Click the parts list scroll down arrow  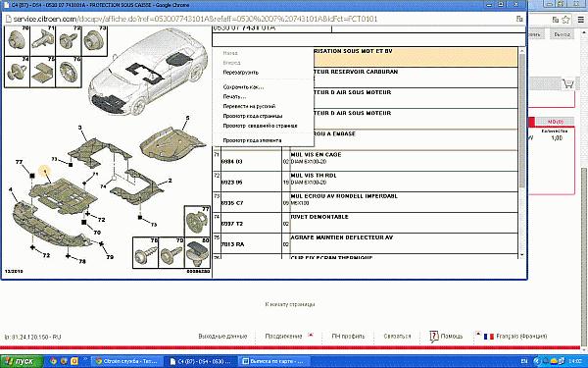coord(522,255)
